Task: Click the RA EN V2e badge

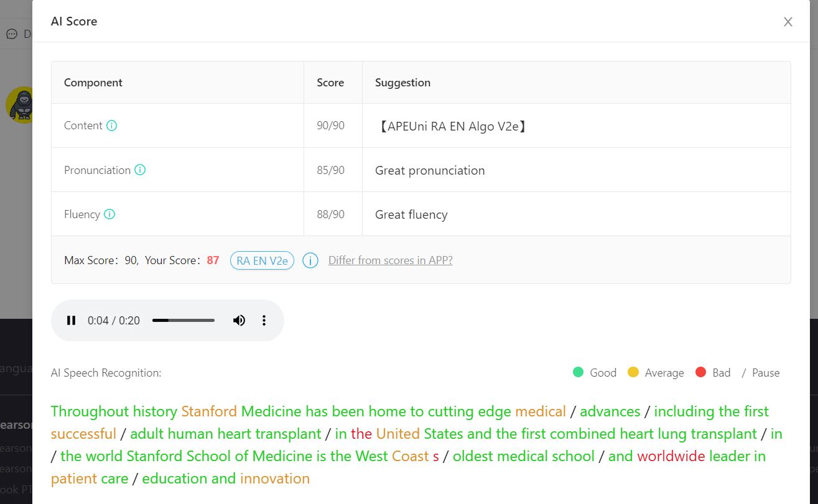Action: (262, 260)
